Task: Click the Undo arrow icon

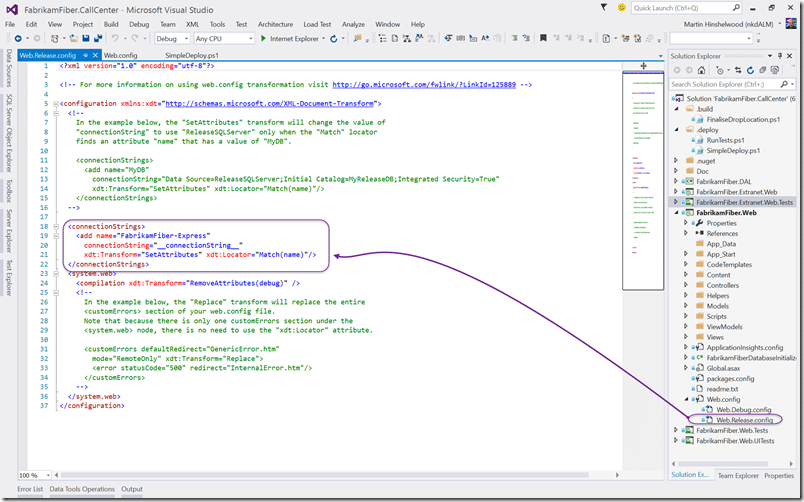Action: [115, 38]
